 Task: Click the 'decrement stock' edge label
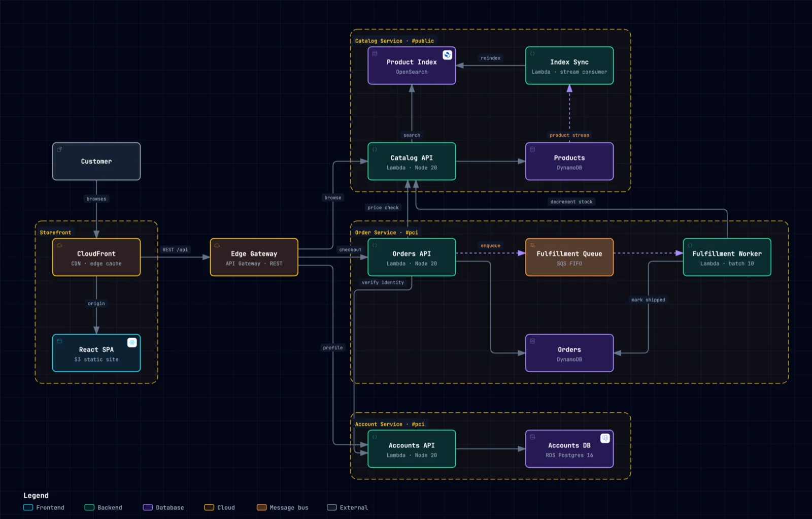pos(571,202)
